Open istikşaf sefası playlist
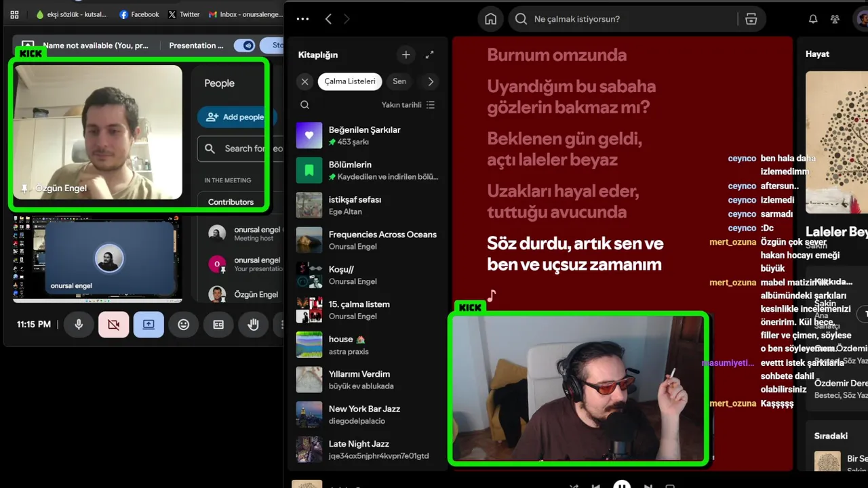This screenshot has width=868, height=488. (x=369, y=205)
